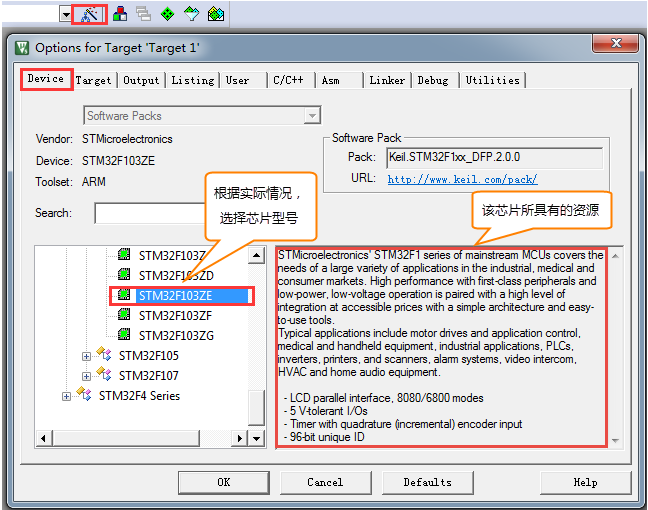Click the Help button
648x510 pixels.
[585, 482]
